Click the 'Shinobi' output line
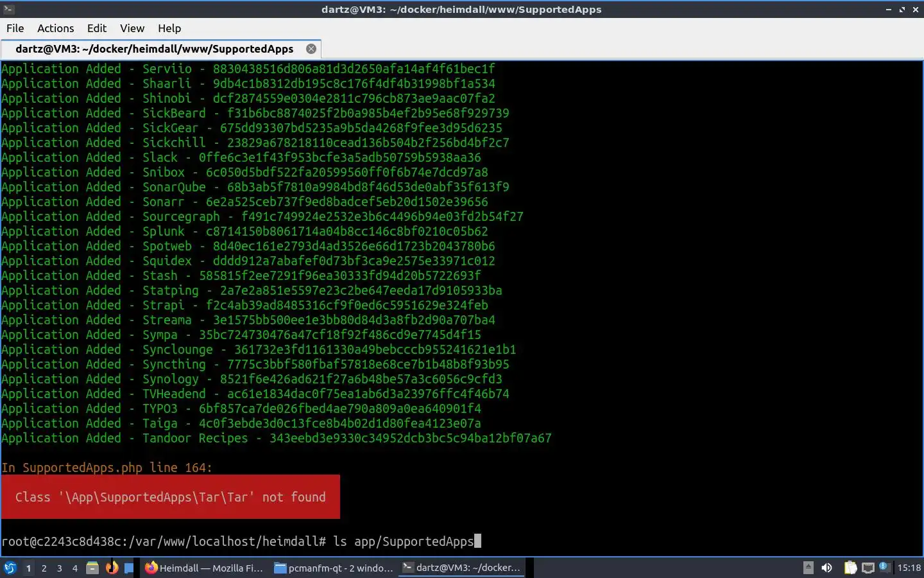Viewport: 924px width, 578px height. (x=248, y=98)
